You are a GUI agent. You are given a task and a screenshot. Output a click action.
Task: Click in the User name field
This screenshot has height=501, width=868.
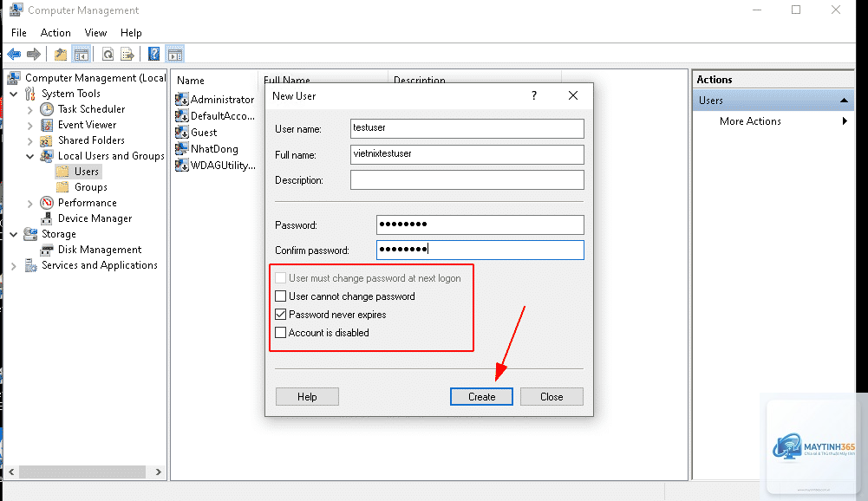(467, 128)
